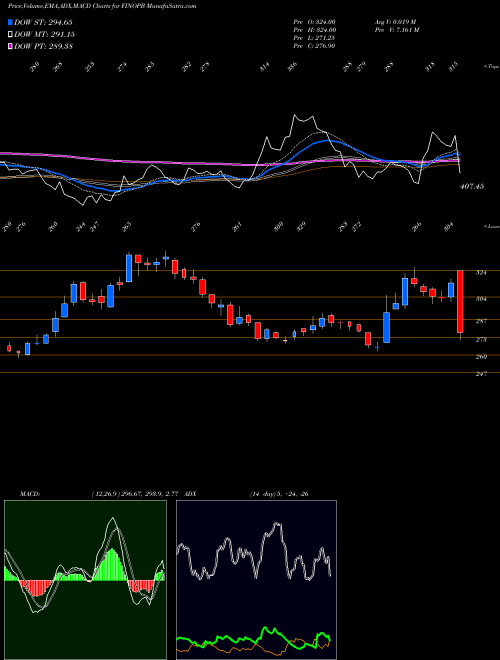Click the magenta DOW PT legend swatch
500x660 pixels.
coord(10,46)
